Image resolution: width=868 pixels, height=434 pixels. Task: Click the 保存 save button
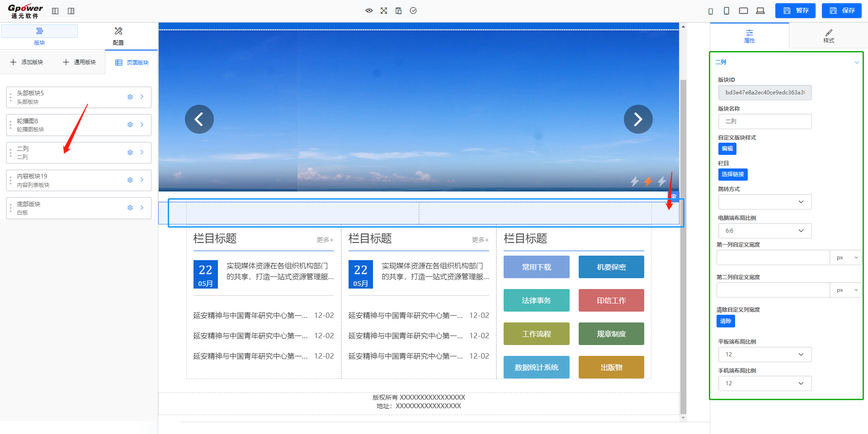[841, 10]
